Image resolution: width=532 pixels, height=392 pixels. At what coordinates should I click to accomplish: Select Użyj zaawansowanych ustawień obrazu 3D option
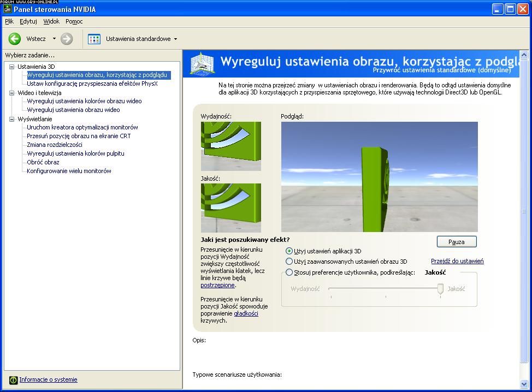[289, 262]
